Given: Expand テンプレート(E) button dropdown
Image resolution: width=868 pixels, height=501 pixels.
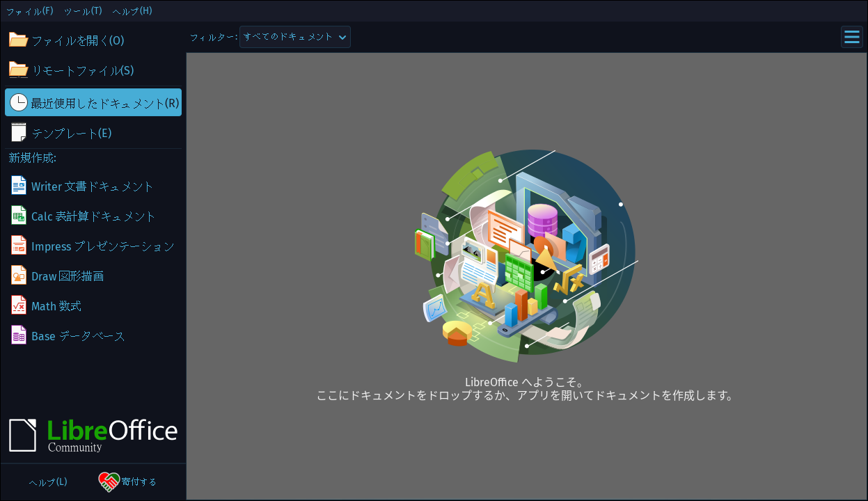Looking at the screenshot, I should (x=93, y=132).
